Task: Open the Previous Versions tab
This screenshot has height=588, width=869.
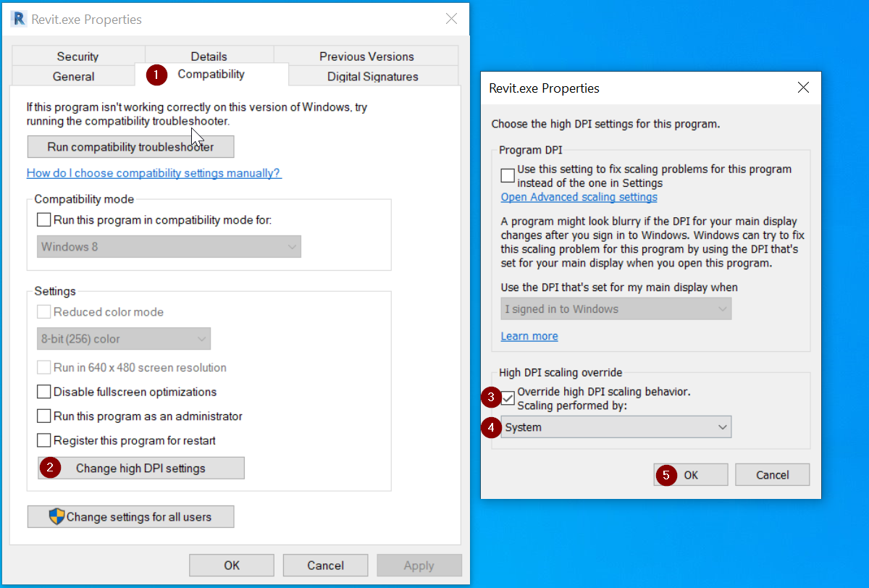Action: (x=366, y=56)
